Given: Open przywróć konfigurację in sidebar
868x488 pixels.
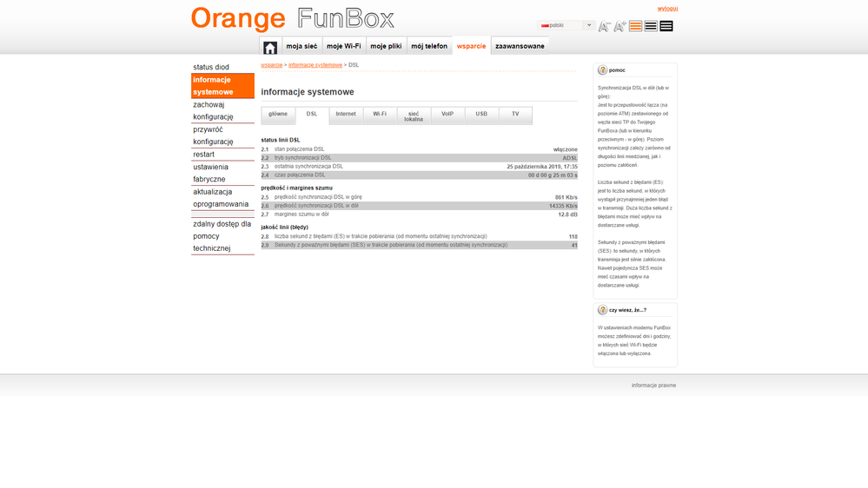Looking at the screenshot, I should pos(222,135).
